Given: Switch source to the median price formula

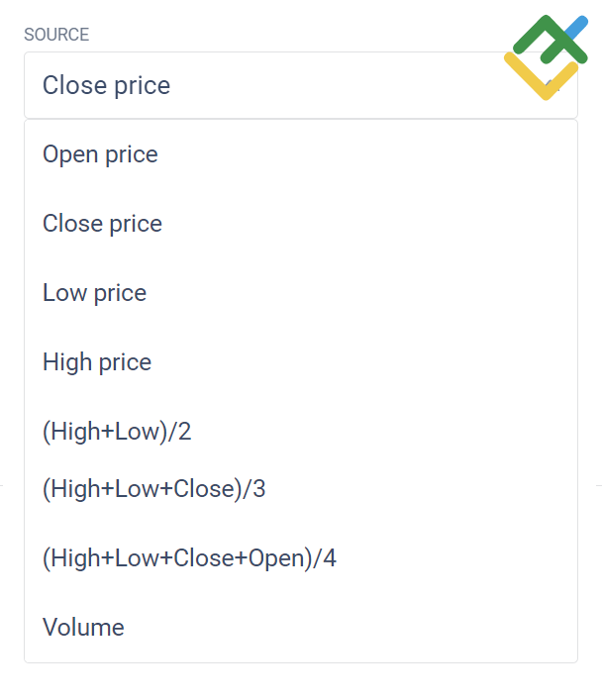Looking at the screenshot, I should (x=301, y=432).
